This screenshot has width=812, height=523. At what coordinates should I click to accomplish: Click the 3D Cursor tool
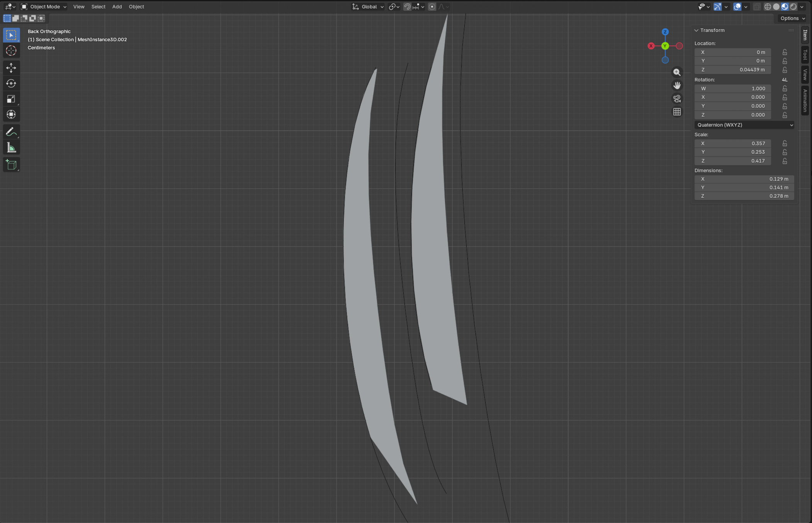pos(11,51)
